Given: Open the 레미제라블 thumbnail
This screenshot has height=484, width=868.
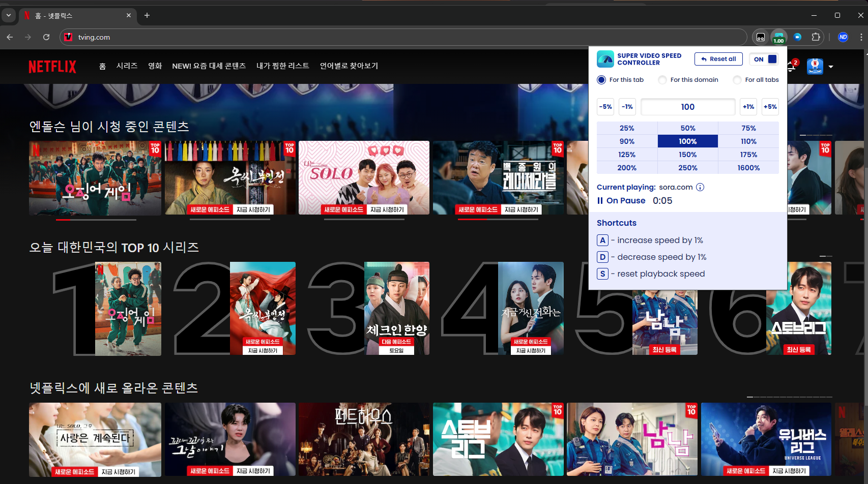Looking at the screenshot, I should click(498, 178).
